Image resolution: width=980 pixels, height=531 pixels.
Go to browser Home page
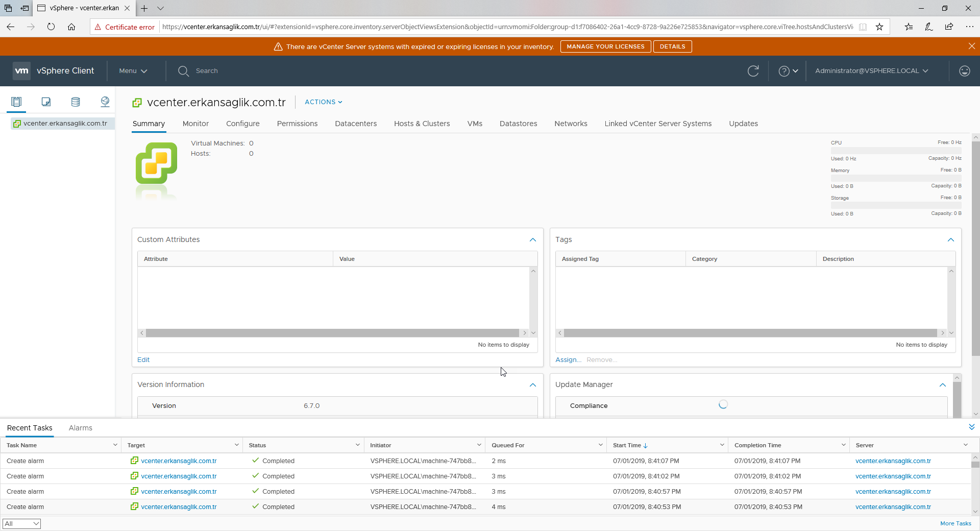(71, 27)
